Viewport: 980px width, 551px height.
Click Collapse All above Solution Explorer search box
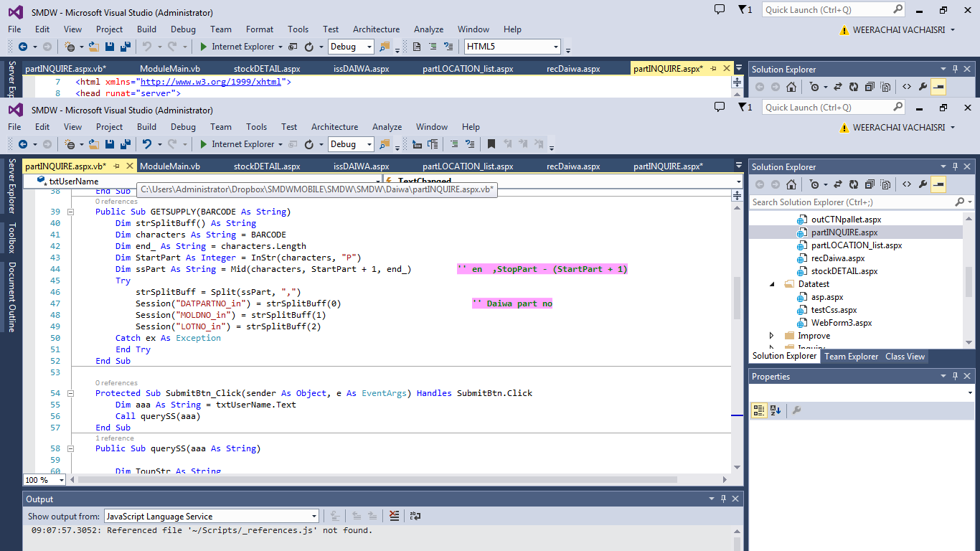pos(870,186)
